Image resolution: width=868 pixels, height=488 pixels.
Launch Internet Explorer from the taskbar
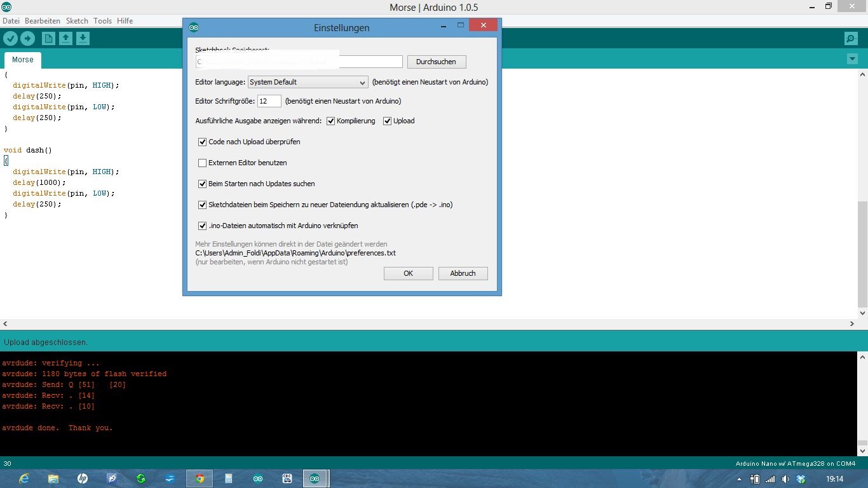pos(24,478)
